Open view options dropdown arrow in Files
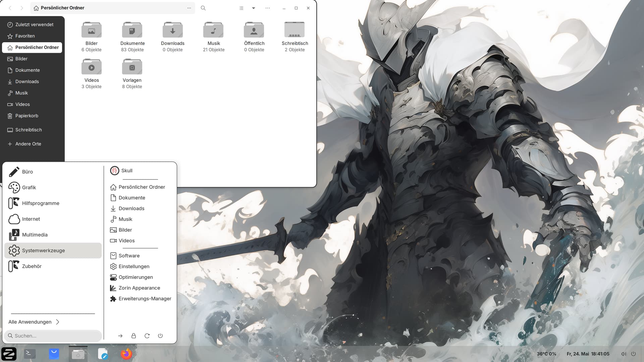 (x=254, y=8)
